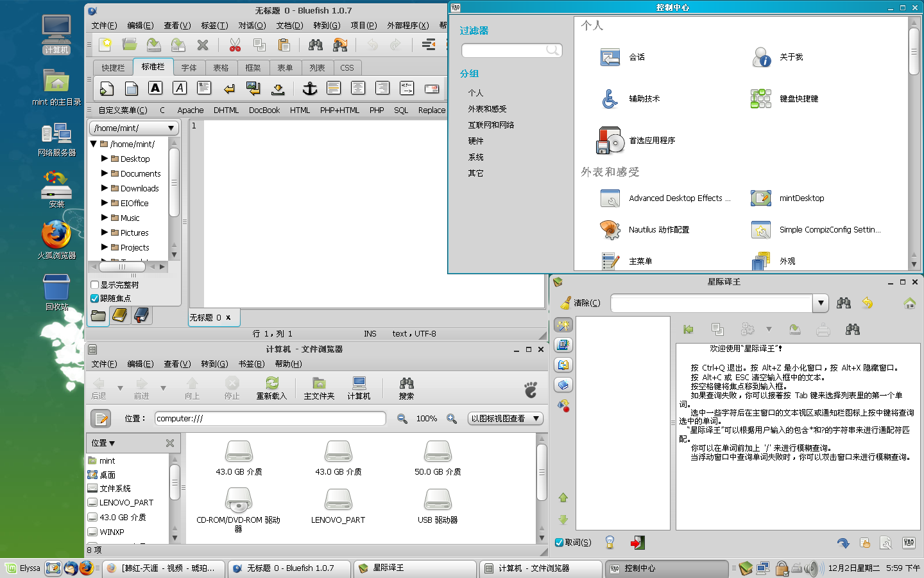Viewport: 924px width, 578px height.
Task: Click the file browser main view vertical scrollbar
Action: pyautogui.click(x=542, y=472)
